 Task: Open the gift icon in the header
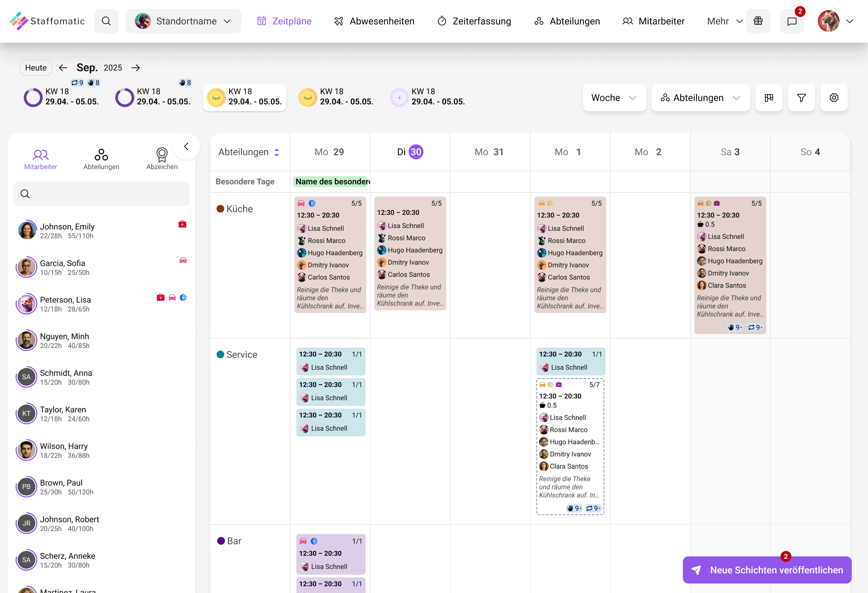tap(758, 21)
